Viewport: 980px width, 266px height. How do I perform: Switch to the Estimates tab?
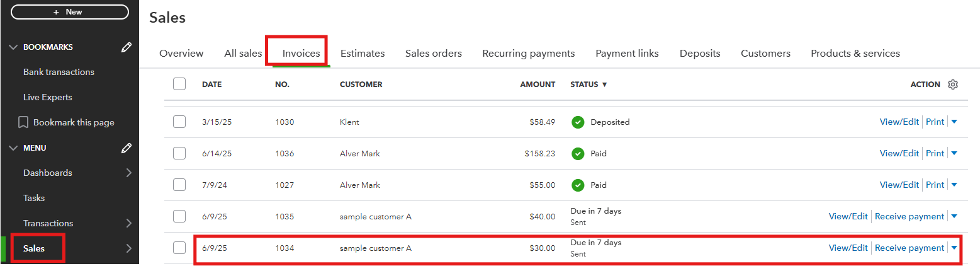coord(363,54)
